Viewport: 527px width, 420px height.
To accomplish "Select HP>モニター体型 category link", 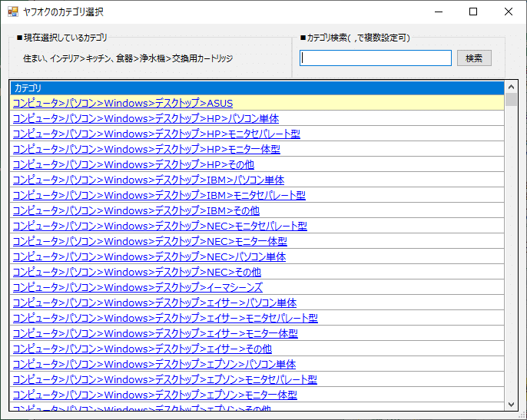I will pyautogui.click(x=146, y=149).
